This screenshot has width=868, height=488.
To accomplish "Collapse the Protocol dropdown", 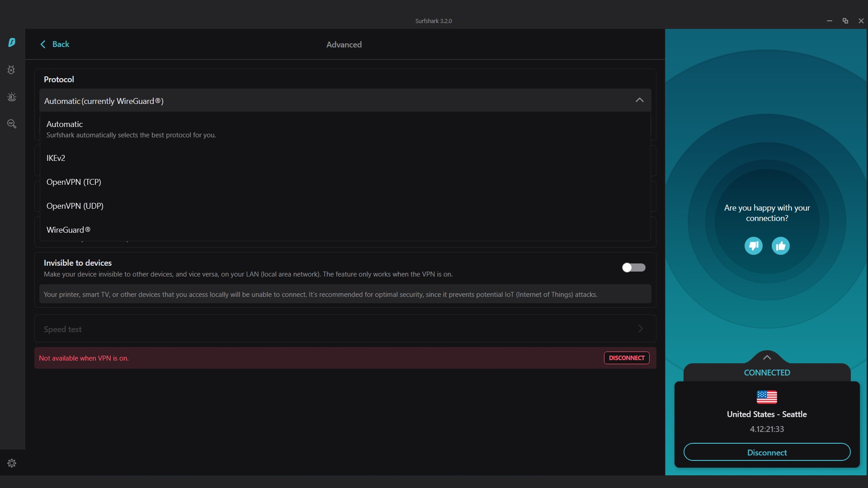I will pyautogui.click(x=639, y=100).
